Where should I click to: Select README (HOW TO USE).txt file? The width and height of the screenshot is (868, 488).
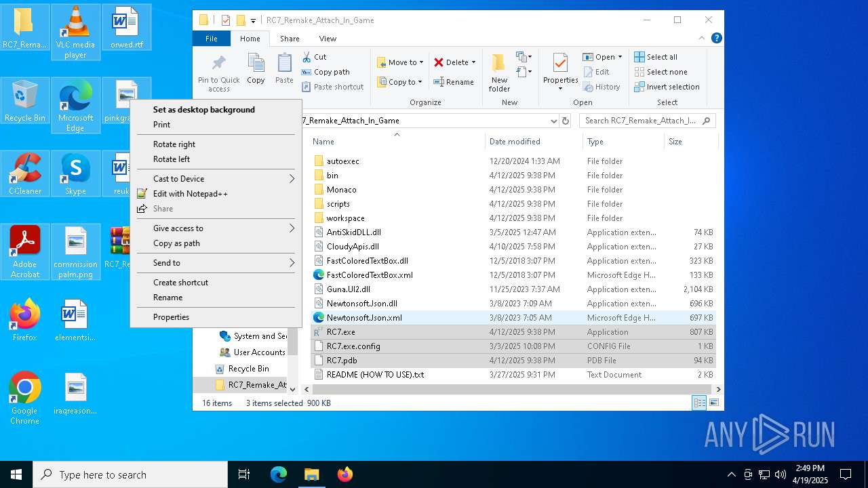[513, 375]
